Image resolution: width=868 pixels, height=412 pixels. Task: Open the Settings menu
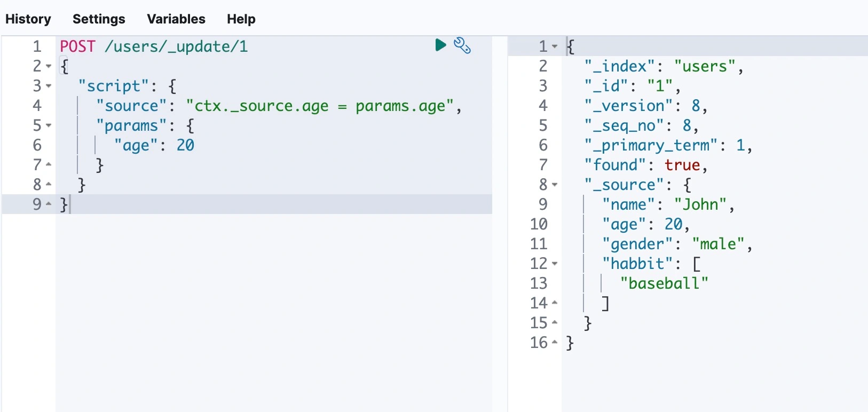[99, 19]
